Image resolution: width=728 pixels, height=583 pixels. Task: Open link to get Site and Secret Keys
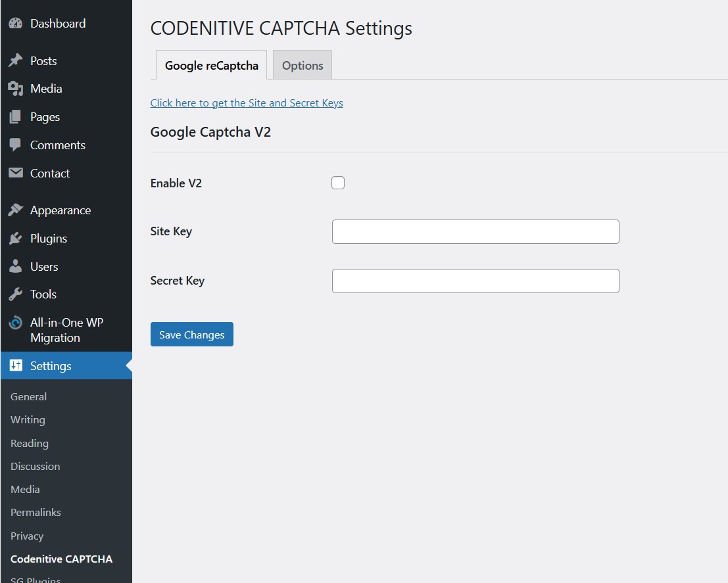[247, 103]
